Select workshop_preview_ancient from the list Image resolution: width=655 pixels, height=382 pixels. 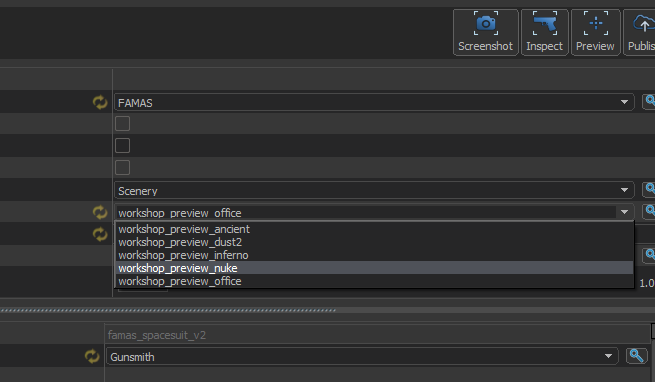pos(374,229)
